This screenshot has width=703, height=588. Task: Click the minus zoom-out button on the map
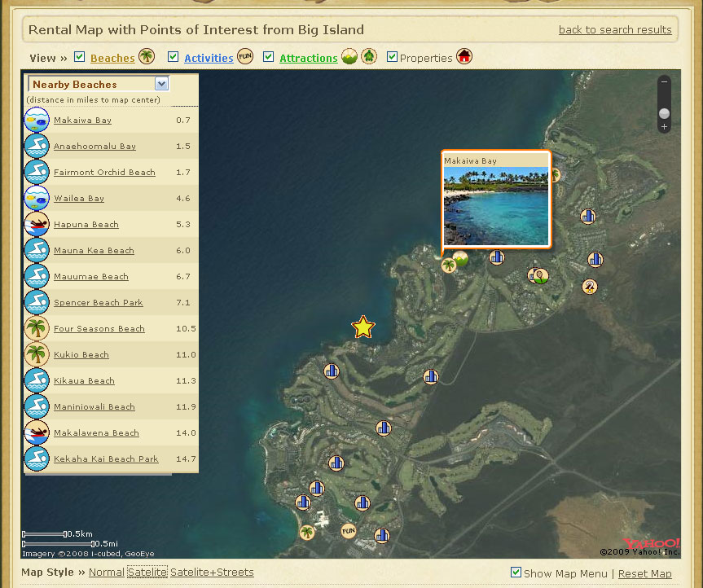[x=664, y=82]
